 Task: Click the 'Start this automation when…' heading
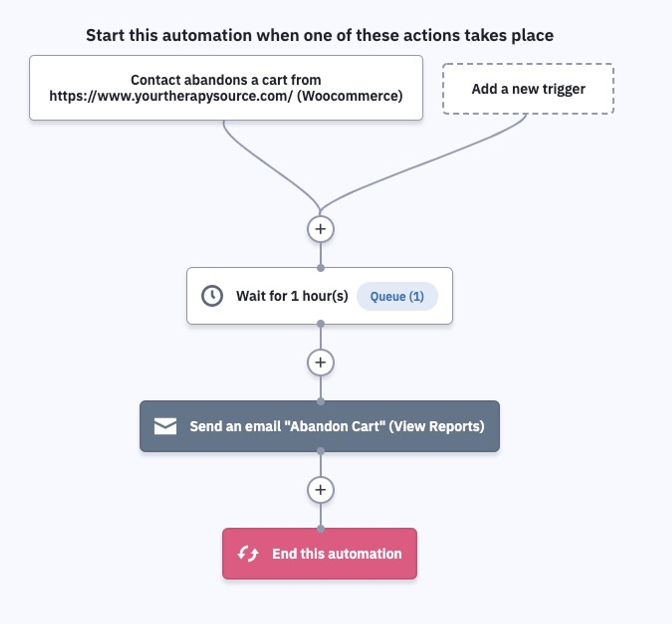[320, 35]
